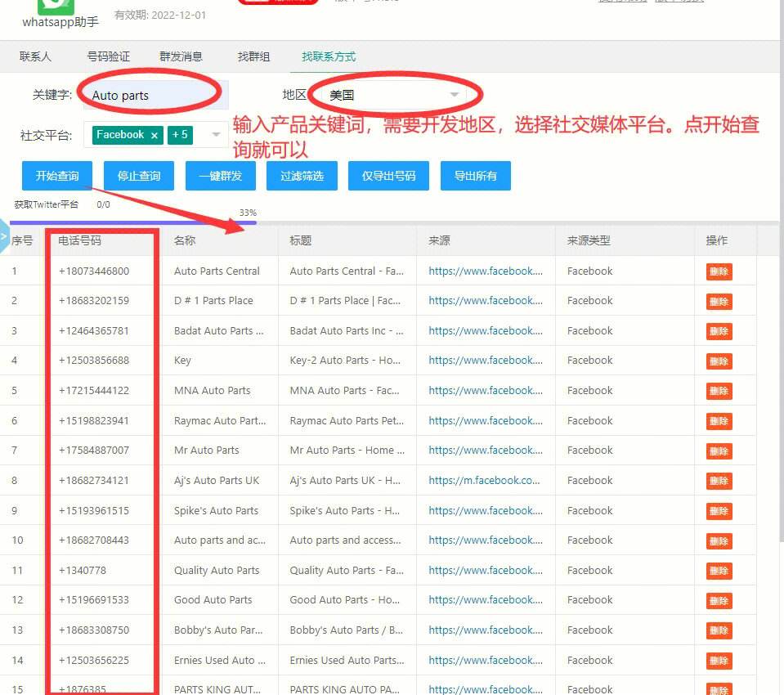This screenshot has width=784, height=695.
Task: Start the search with 开始查询
Action: pos(57,176)
